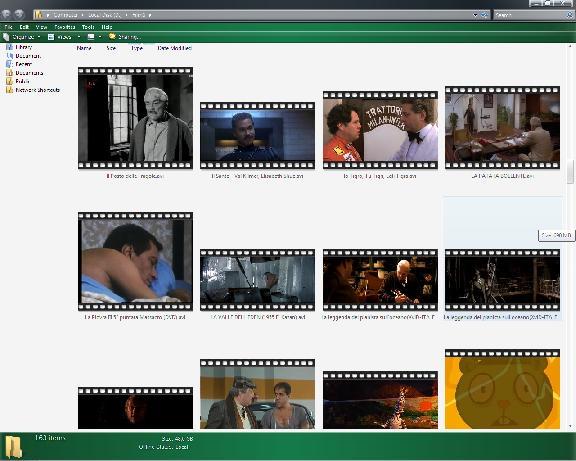Open the View menu
This screenshot has width=576, height=461.
pyautogui.click(x=42, y=27)
